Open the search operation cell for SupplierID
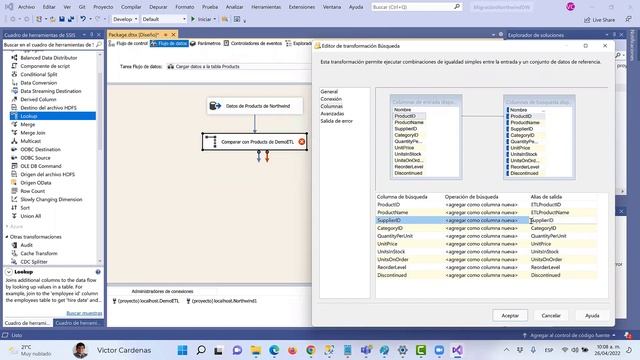640x360 pixels. [486, 220]
